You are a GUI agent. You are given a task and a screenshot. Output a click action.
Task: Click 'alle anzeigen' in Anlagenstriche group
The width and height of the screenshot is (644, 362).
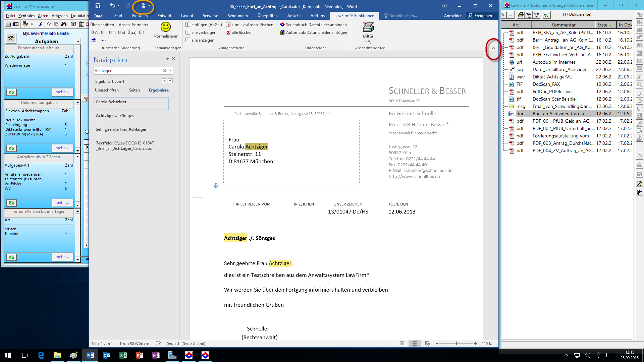click(x=202, y=40)
